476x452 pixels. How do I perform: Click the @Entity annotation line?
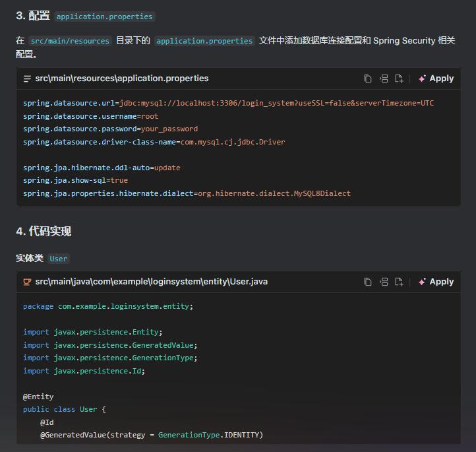point(38,397)
